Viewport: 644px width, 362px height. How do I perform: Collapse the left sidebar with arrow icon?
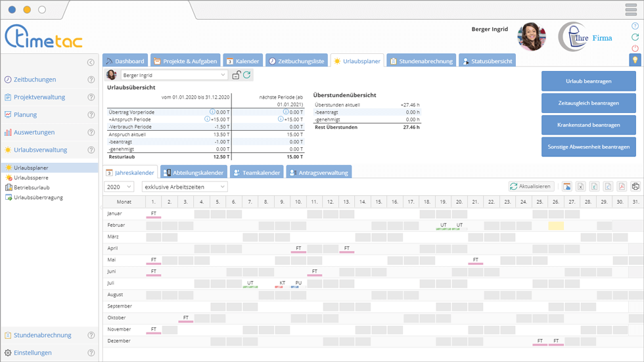91,62
